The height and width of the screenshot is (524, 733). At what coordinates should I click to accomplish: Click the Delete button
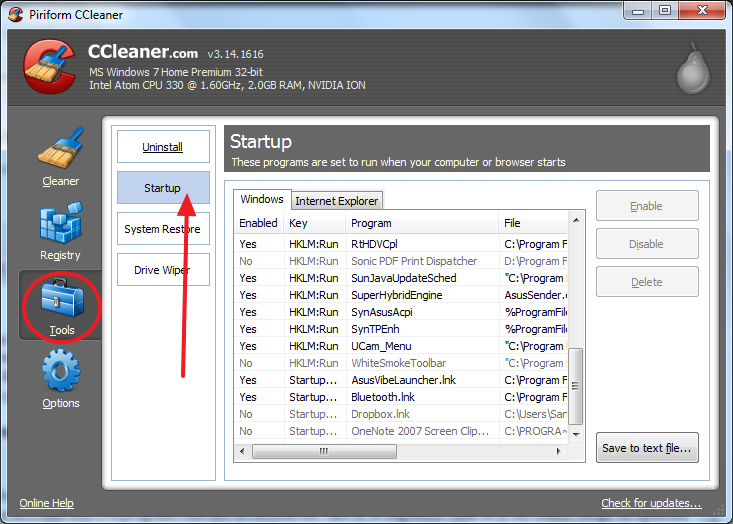[x=647, y=282]
